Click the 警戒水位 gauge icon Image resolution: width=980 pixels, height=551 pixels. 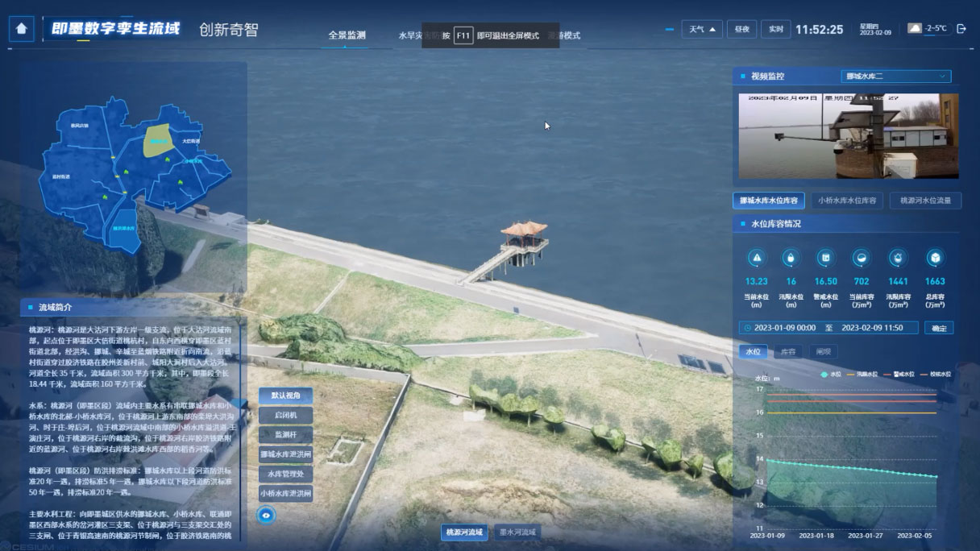pyautogui.click(x=825, y=258)
